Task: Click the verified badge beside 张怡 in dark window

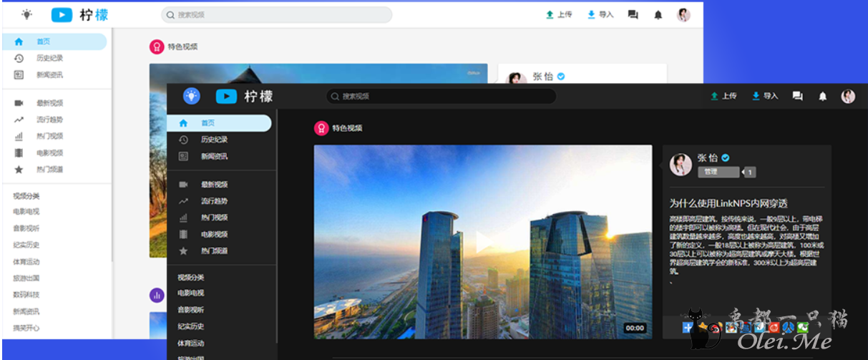Action: coord(725,157)
